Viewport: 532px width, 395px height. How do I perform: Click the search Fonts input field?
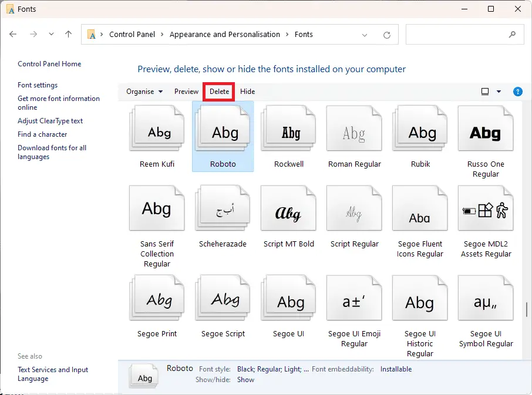[465, 34]
